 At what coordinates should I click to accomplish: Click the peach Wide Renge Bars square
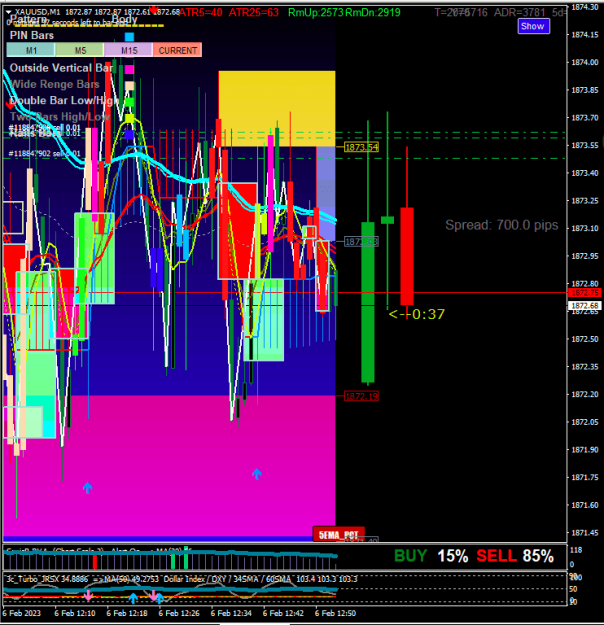click(129, 86)
